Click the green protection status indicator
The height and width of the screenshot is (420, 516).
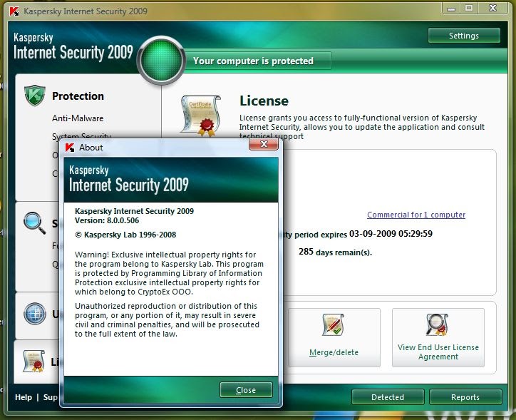point(161,60)
